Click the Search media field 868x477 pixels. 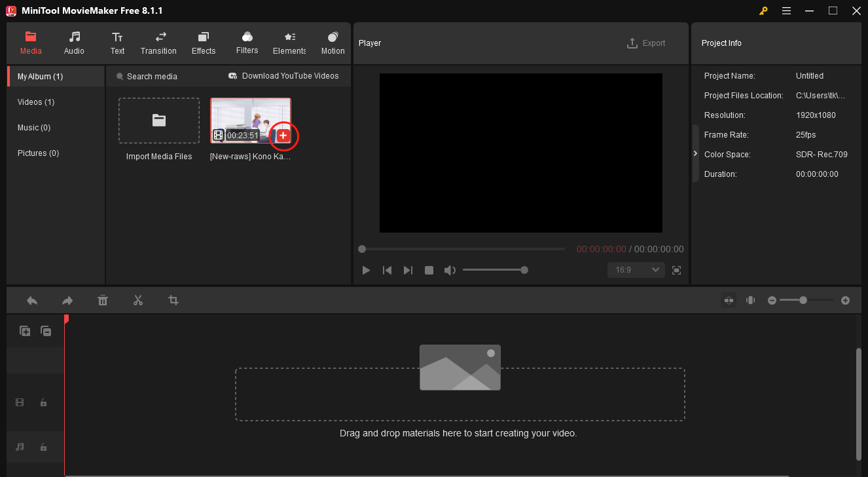pyautogui.click(x=152, y=77)
